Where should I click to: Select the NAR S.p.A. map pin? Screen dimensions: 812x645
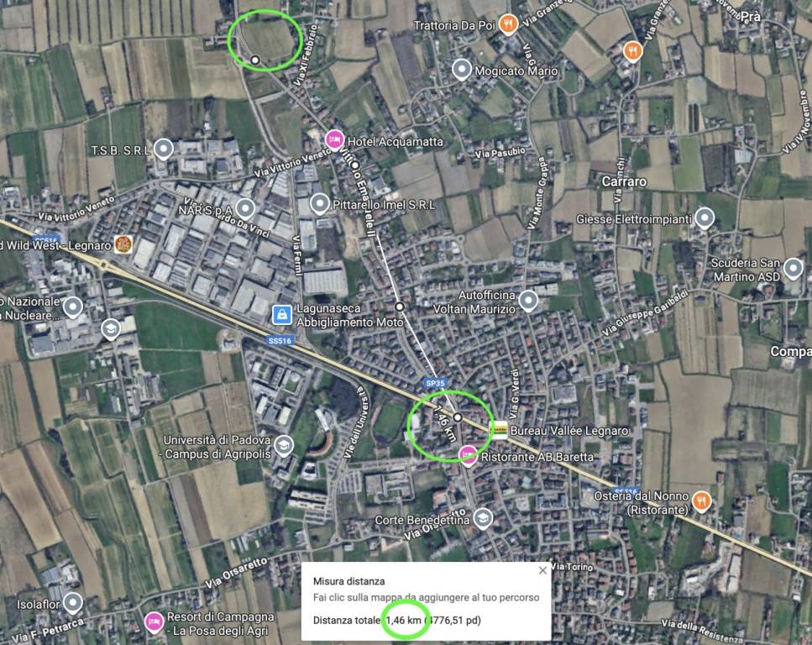(x=245, y=208)
